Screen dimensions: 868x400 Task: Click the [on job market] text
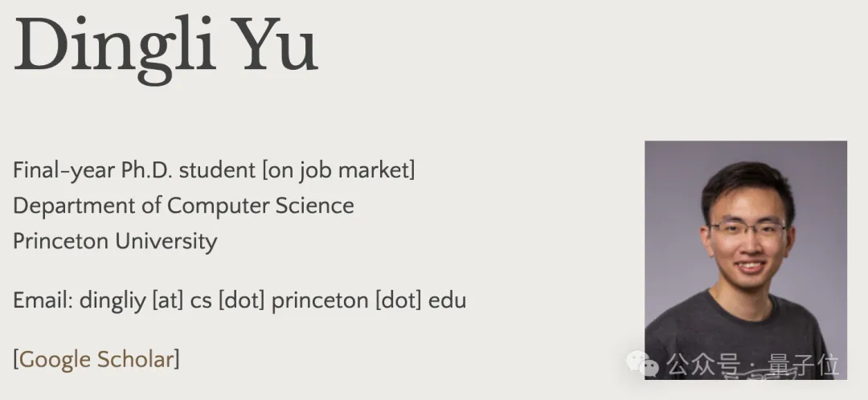coord(339,170)
